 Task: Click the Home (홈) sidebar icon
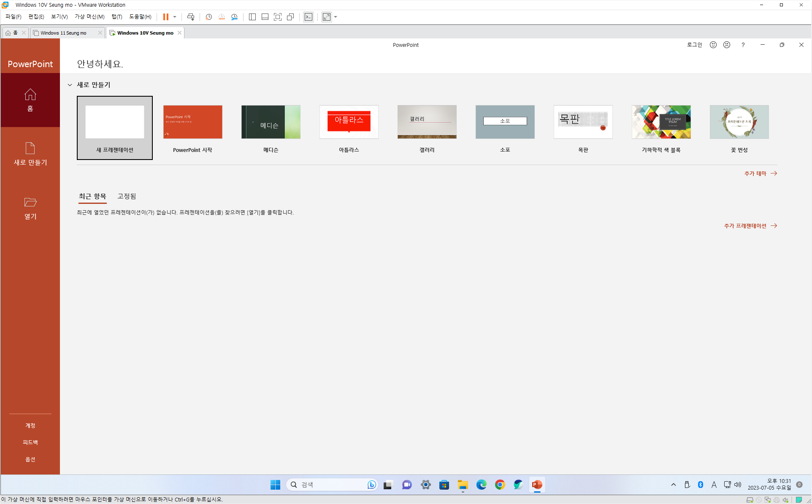pyautogui.click(x=30, y=95)
